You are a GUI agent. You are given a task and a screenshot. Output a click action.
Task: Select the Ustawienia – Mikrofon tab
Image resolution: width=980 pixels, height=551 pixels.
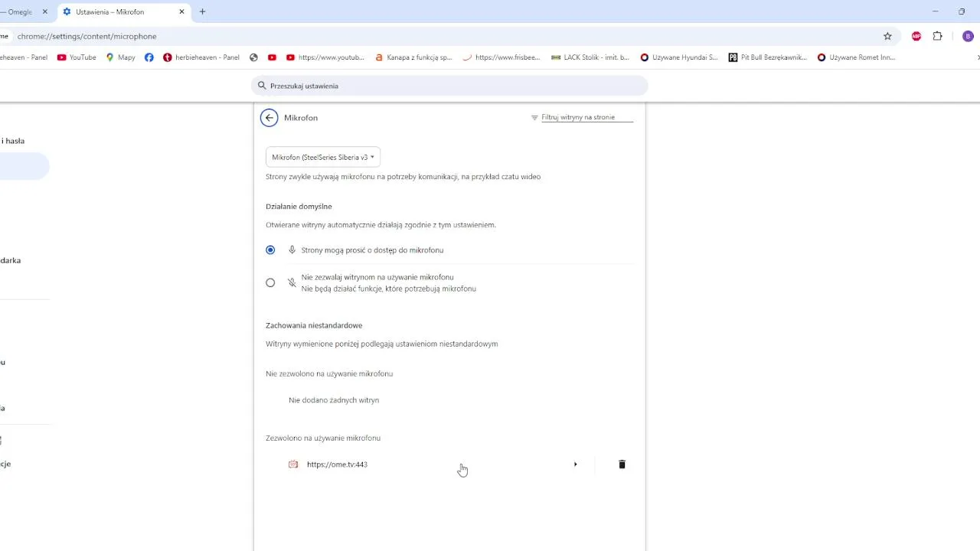(122, 12)
